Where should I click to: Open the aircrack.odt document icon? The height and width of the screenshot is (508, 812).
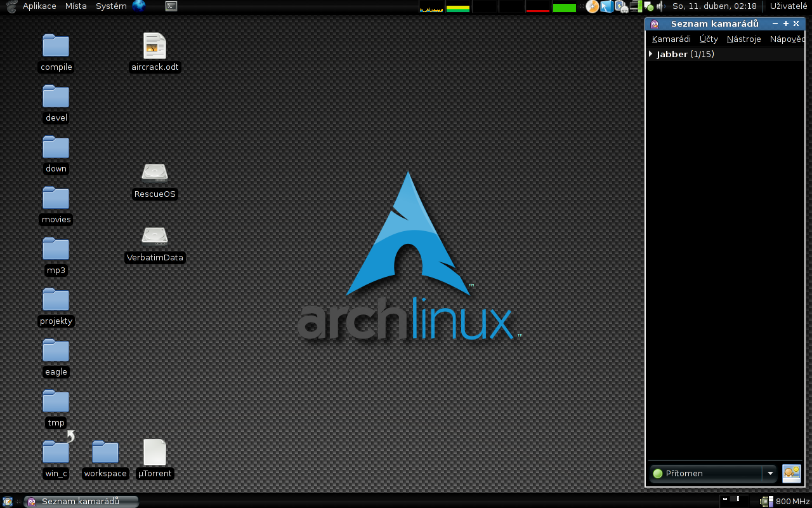pos(155,47)
